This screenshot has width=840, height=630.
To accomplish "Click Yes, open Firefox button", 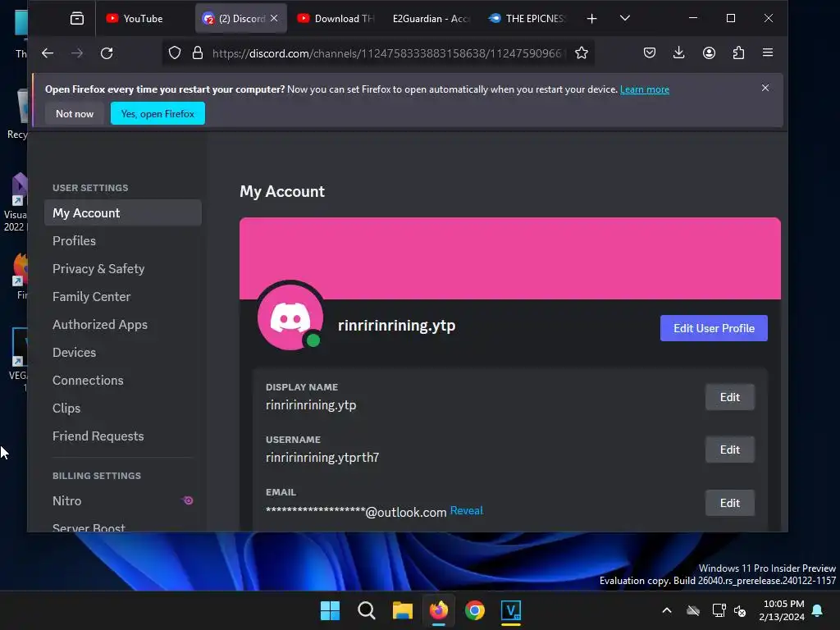I will [x=157, y=113].
